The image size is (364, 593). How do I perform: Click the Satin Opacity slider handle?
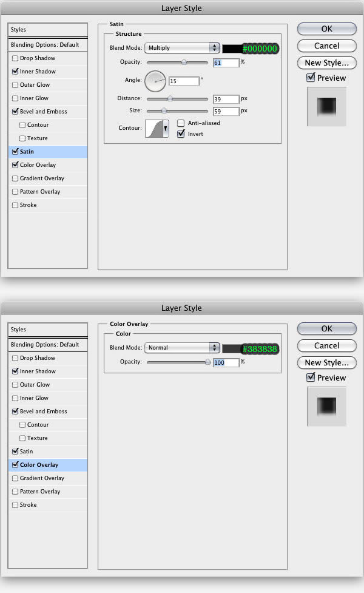[184, 63]
